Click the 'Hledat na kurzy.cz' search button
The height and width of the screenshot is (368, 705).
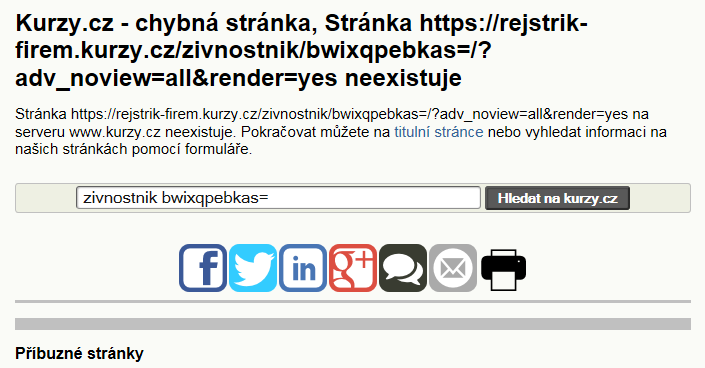[x=557, y=198]
